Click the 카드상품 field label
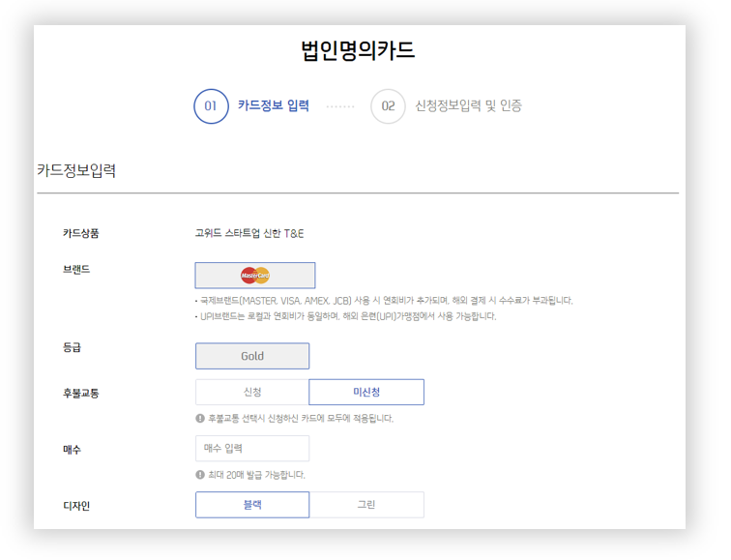Image resolution: width=731 pixels, height=560 pixels. pos(81,233)
